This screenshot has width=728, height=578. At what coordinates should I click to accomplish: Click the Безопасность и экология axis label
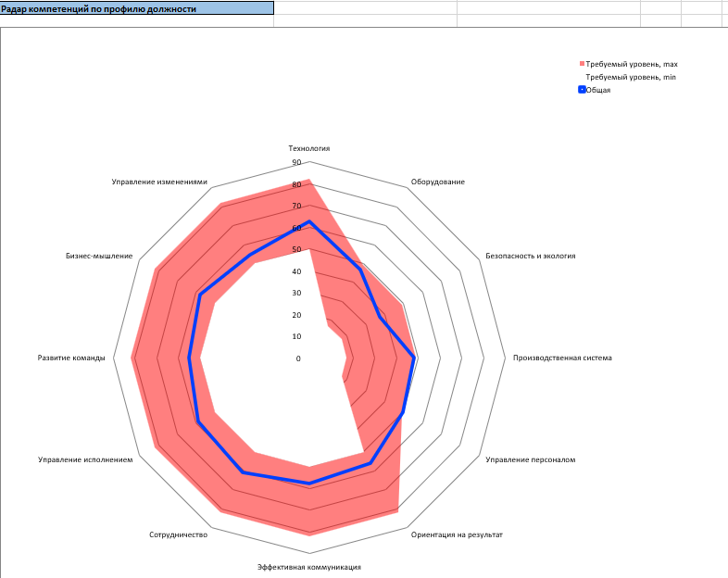point(531,256)
